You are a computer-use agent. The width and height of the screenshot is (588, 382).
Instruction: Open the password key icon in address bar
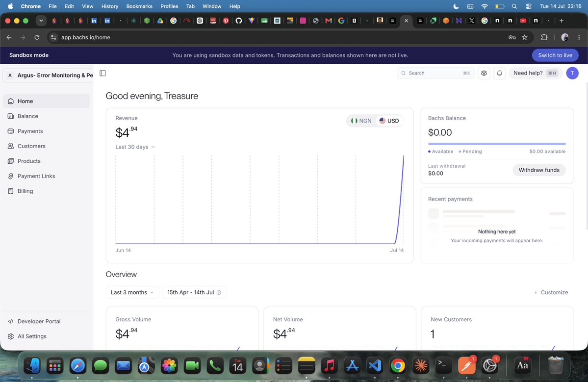coord(512,37)
